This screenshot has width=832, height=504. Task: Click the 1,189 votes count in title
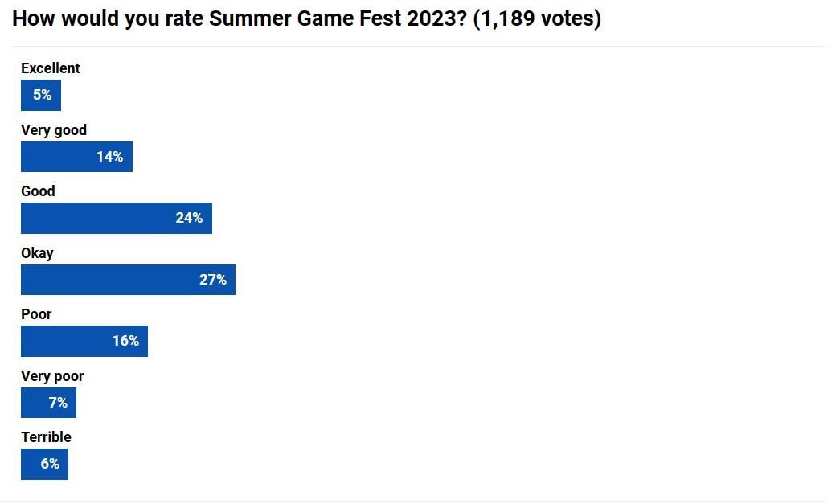537,18
